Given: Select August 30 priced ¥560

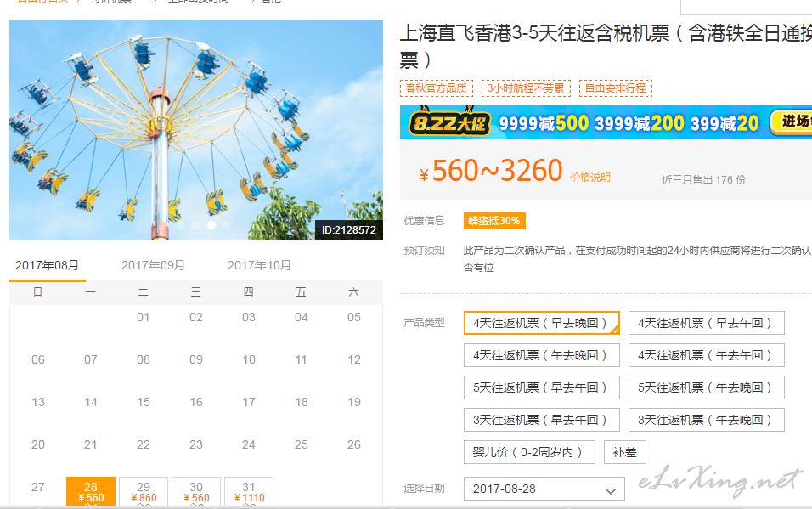Looking at the screenshot, I should coord(196,491).
